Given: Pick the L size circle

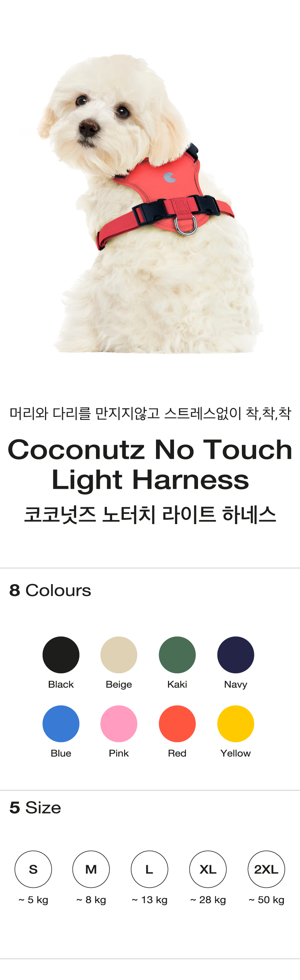Looking at the screenshot, I should point(149,869).
